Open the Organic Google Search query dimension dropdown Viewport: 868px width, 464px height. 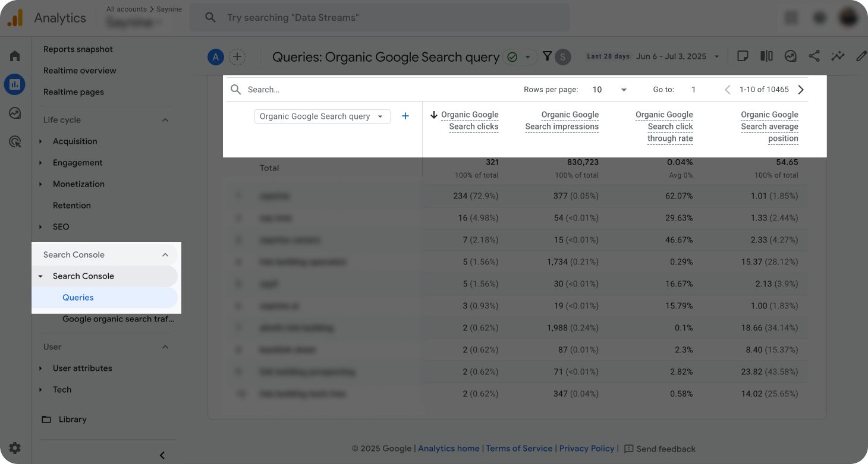pos(322,116)
